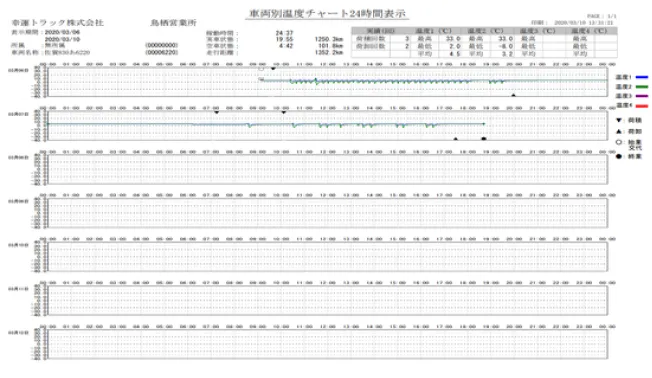Click the vehicle code (00006220)

162,52
